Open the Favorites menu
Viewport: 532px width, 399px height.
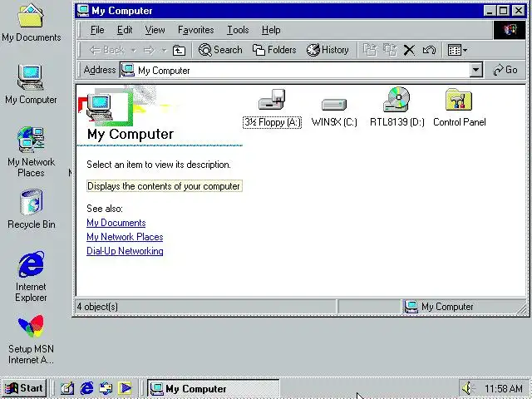(196, 30)
